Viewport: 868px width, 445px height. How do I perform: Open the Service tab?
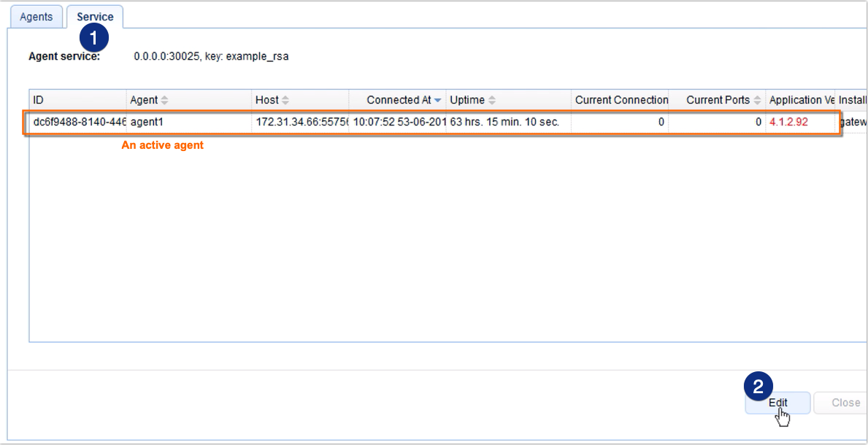pyautogui.click(x=94, y=16)
